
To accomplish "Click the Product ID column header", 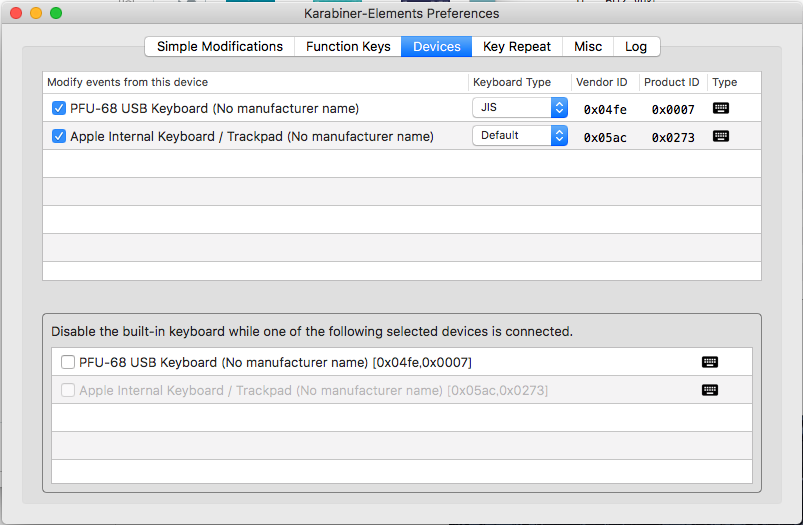I will pos(673,82).
